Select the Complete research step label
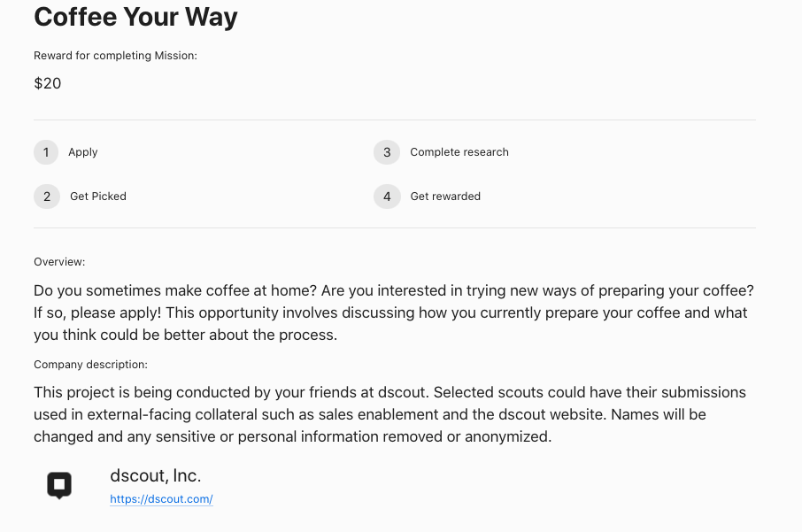The image size is (802, 532). (459, 152)
